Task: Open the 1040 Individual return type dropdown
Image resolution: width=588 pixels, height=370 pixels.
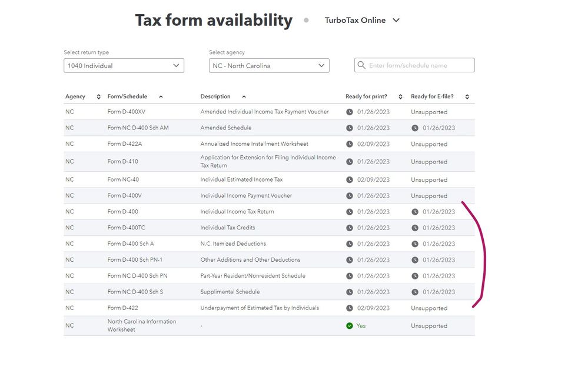Action: (124, 65)
